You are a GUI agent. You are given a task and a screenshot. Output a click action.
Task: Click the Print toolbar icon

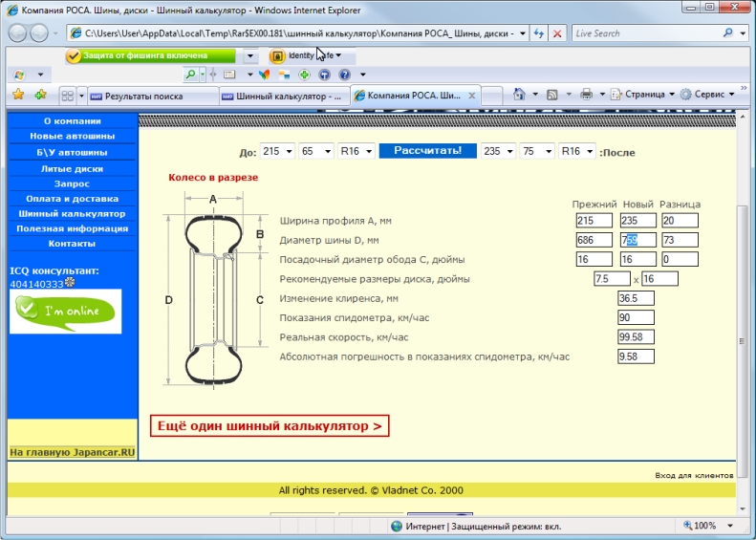click(587, 95)
